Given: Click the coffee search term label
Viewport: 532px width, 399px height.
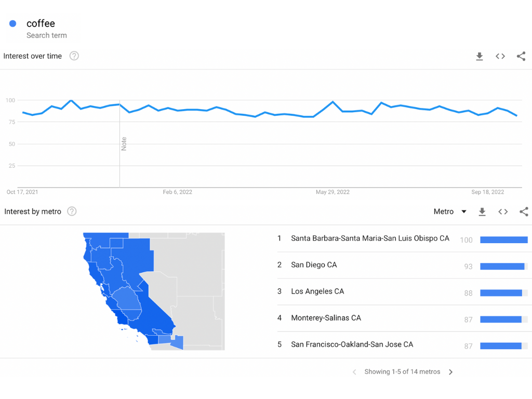Looking at the screenshot, I should tap(41, 23).
